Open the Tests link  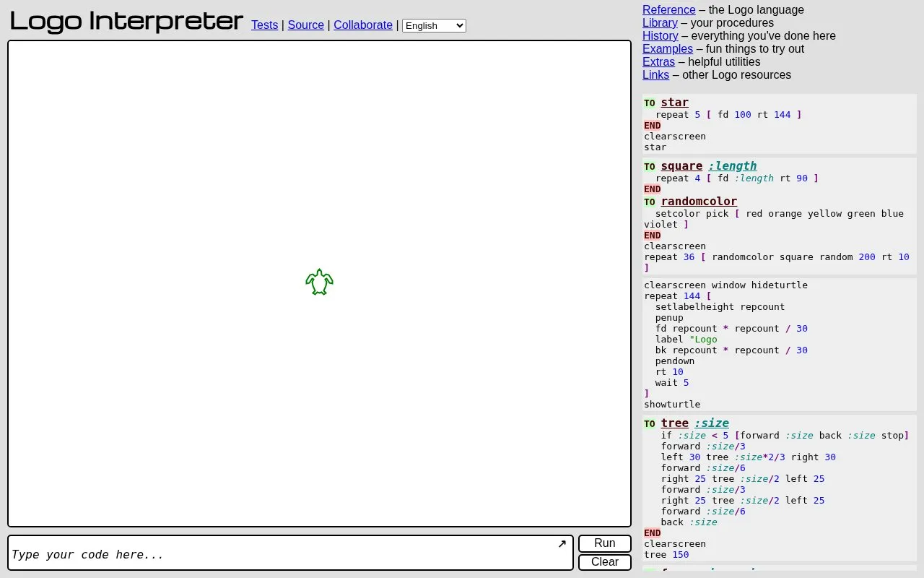coord(264,25)
